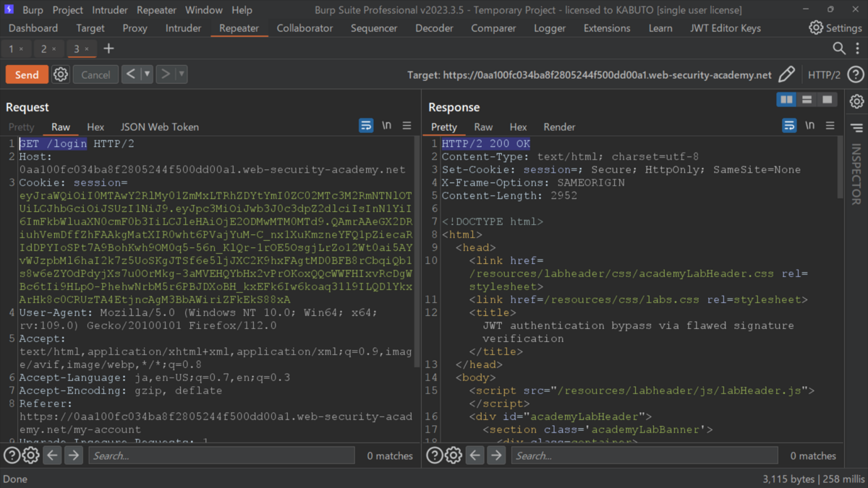Click the orange Send button

27,74
